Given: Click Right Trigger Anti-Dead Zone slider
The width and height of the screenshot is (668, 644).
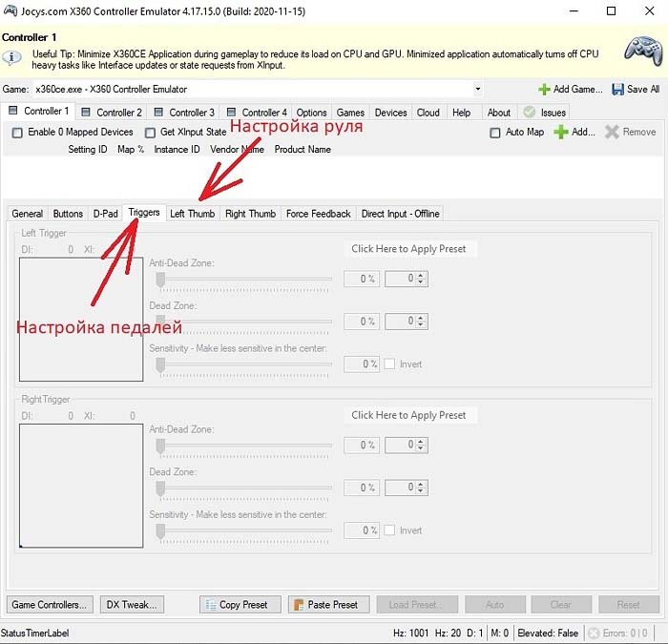Looking at the screenshot, I should tap(243, 447).
